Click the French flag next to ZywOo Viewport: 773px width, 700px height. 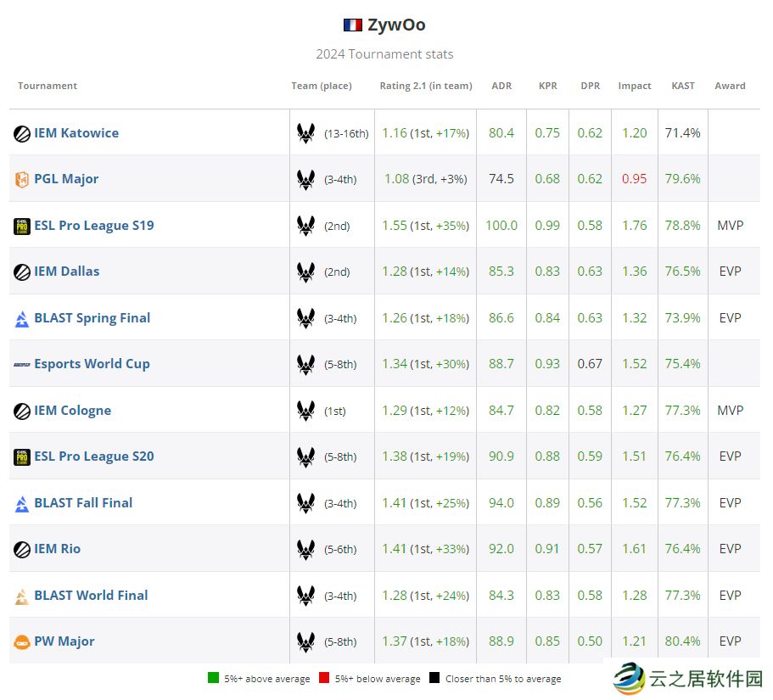(x=352, y=25)
